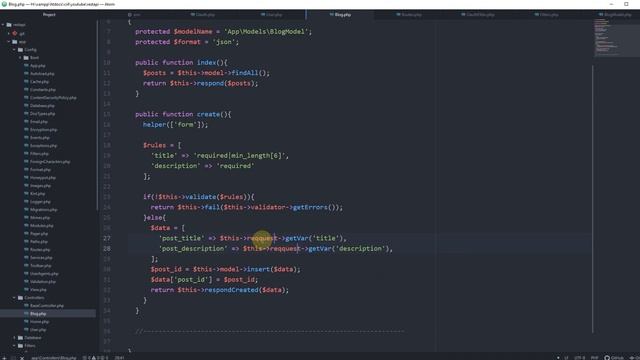Screen dimensions: 640x360
Task: Expand or collapse the project root folder
Action: [x=3, y=25]
